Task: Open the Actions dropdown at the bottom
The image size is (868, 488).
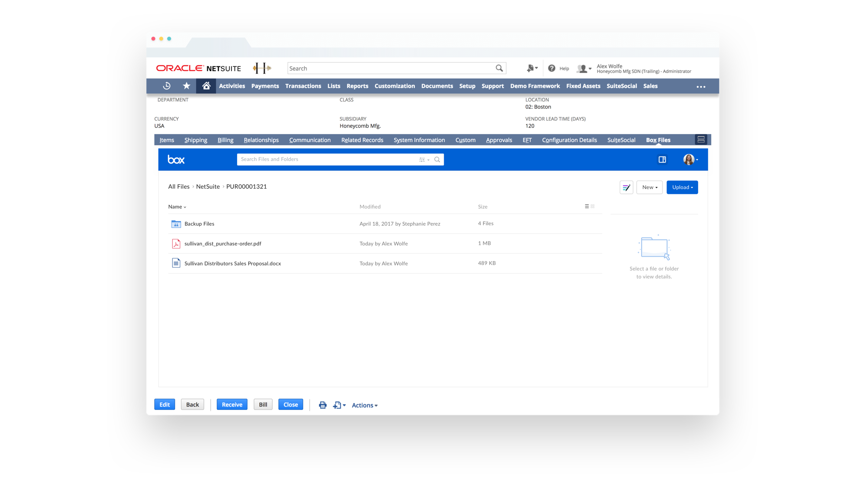Action: [364, 405]
